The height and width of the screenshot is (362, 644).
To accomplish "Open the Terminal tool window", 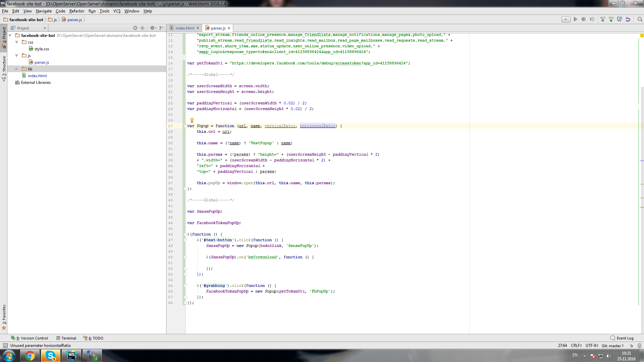I will [x=66, y=338].
